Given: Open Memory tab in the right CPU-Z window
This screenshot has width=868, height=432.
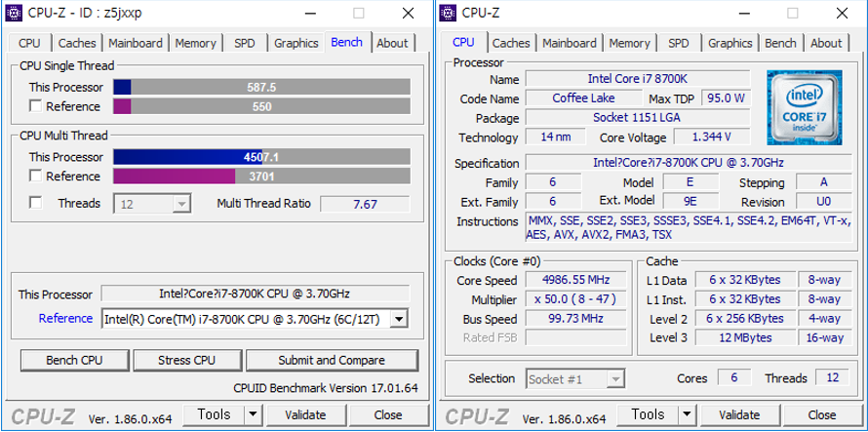Looking at the screenshot, I should (x=629, y=43).
